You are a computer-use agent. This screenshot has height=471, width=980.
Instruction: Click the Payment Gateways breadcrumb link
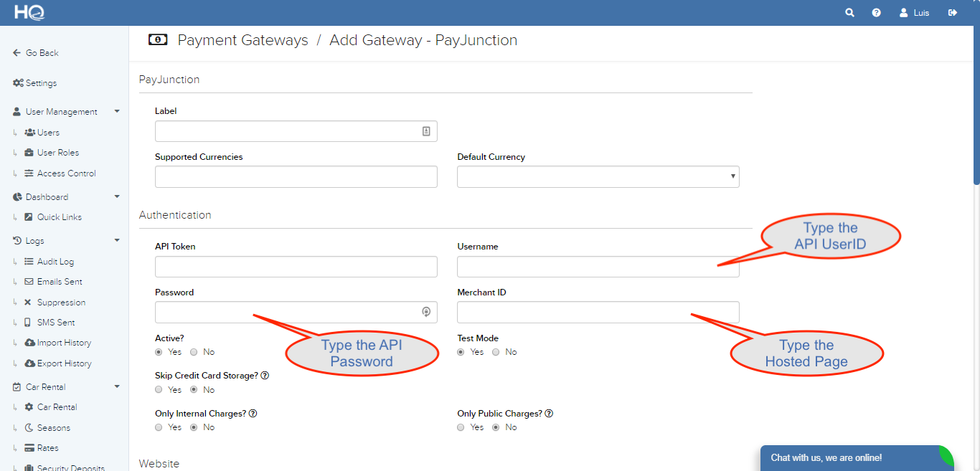242,40
